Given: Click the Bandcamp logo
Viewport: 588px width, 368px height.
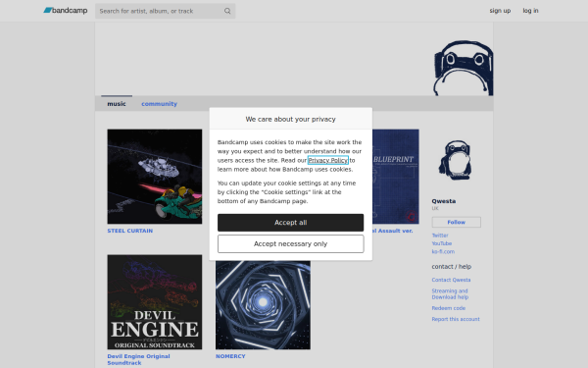Looking at the screenshot, I should pos(66,11).
